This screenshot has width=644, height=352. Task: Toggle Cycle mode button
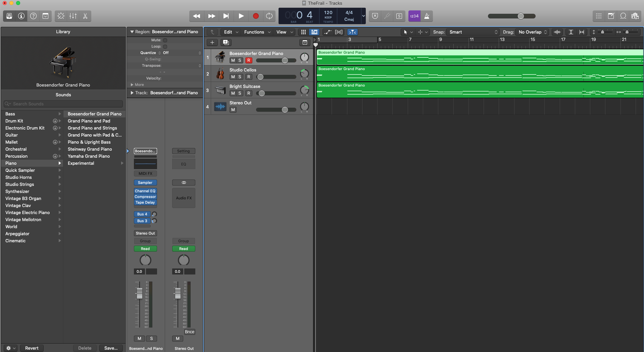(269, 16)
